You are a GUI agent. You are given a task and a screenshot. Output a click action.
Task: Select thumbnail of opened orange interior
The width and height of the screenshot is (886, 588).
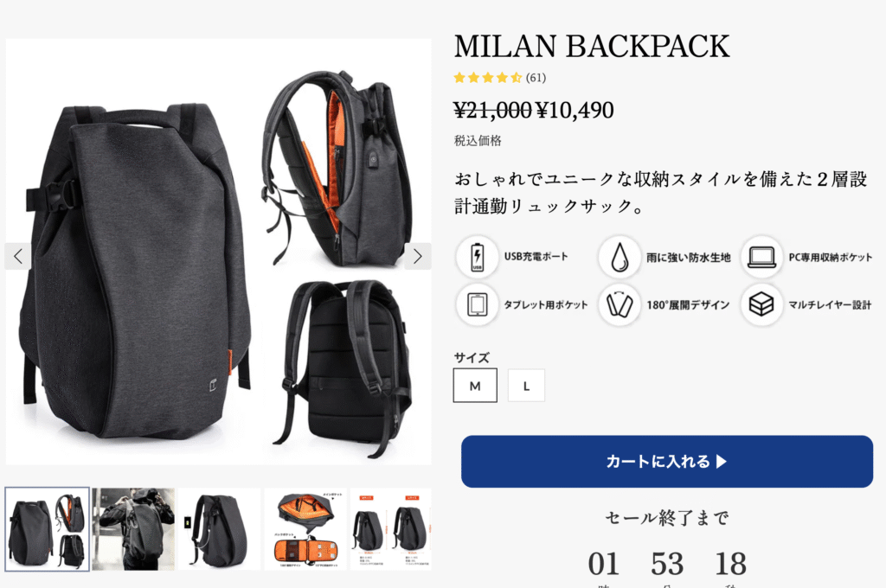click(x=305, y=529)
